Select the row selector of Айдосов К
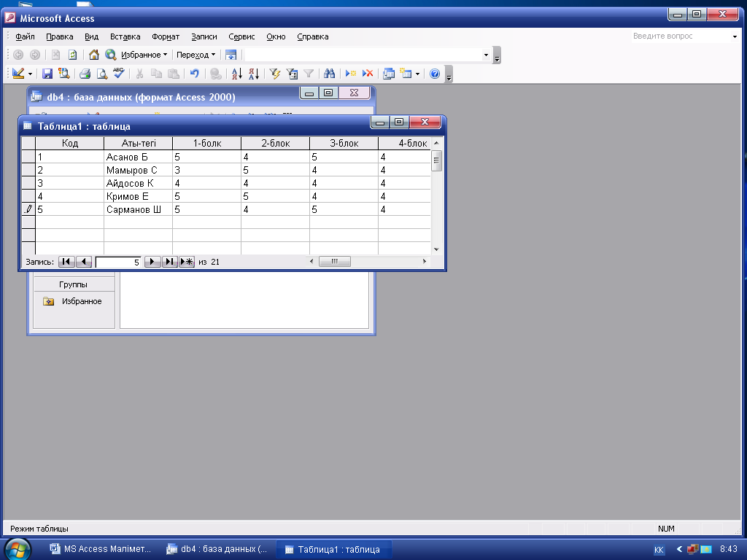747x560 pixels. tap(28, 183)
